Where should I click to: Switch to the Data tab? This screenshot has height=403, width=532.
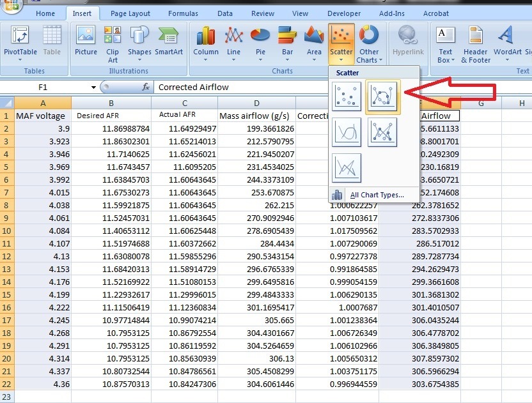[225, 13]
